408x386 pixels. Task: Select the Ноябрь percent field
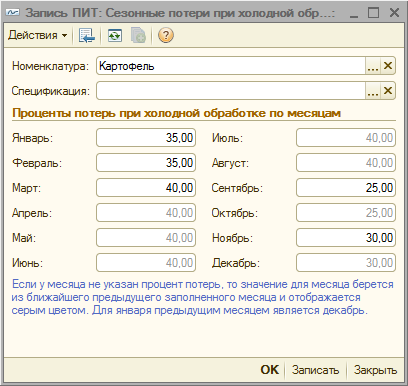tap(346, 238)
